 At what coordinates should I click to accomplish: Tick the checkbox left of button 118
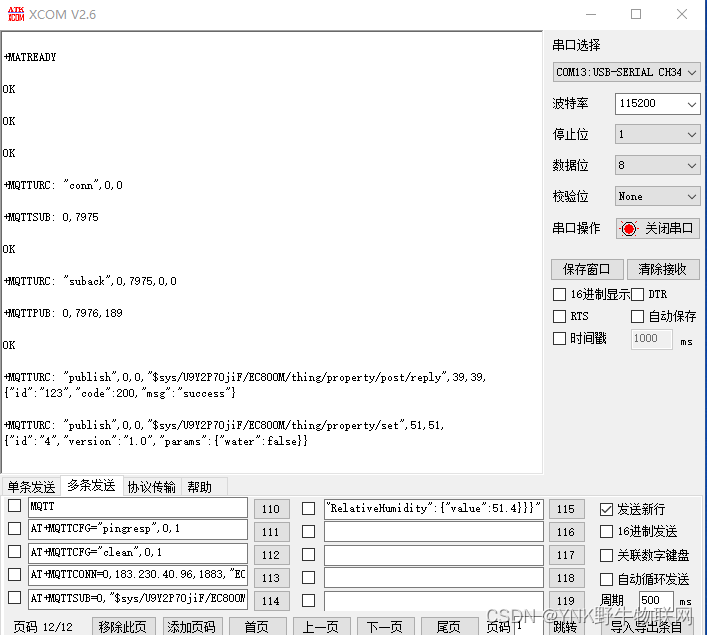click(308, 577)
